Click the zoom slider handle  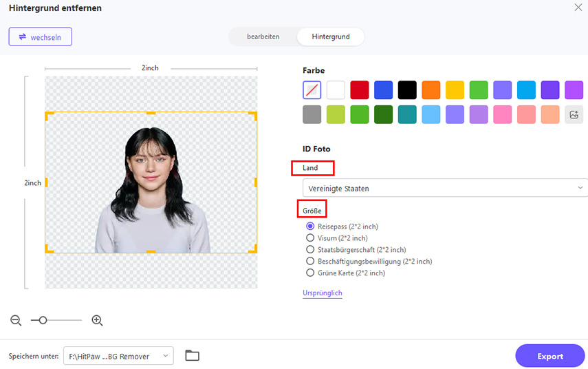pos(43,320)
